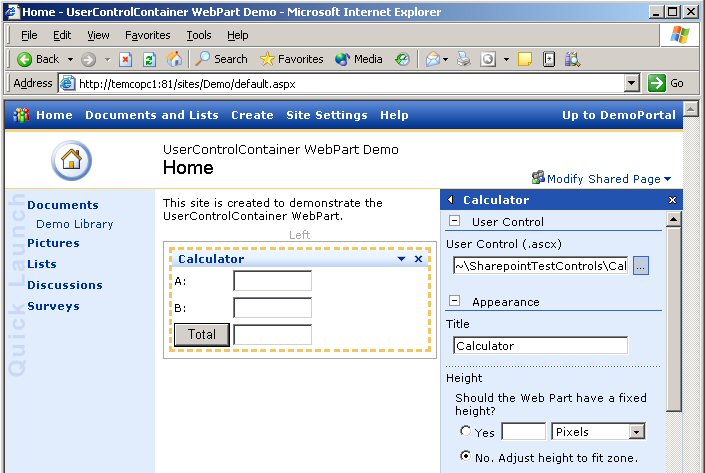This screenshot has width=705, height=473.
Task: Print the page with printer icon
Action: click(x=464, y=59)
